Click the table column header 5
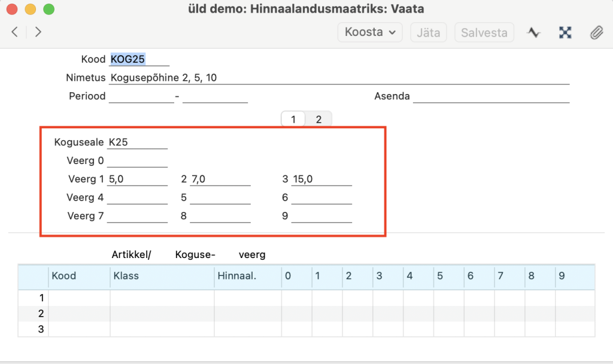This screenshot has height=364, width=613. [x=449, y=276]
